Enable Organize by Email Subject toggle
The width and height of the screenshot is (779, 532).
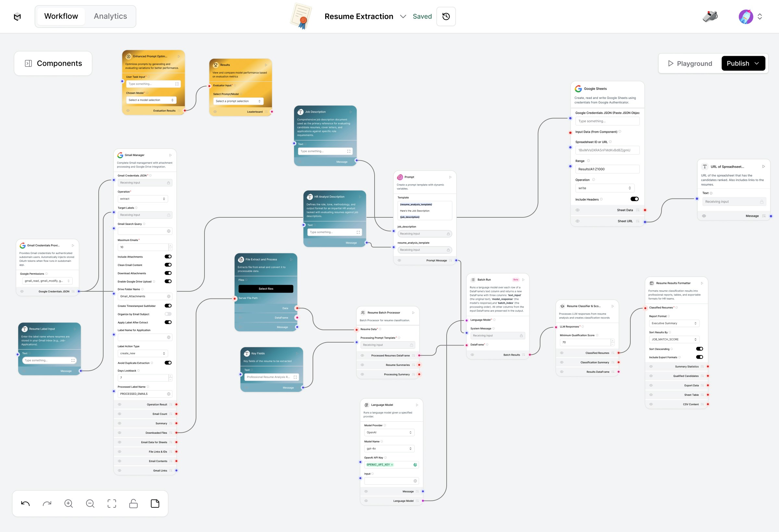(168, 314)
